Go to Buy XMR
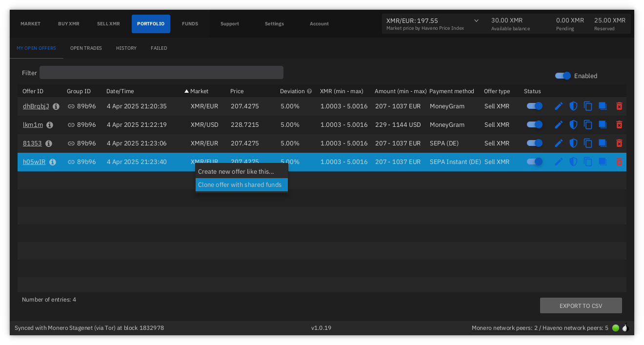The height and width of the screenshot is (345, 644). 69,23
